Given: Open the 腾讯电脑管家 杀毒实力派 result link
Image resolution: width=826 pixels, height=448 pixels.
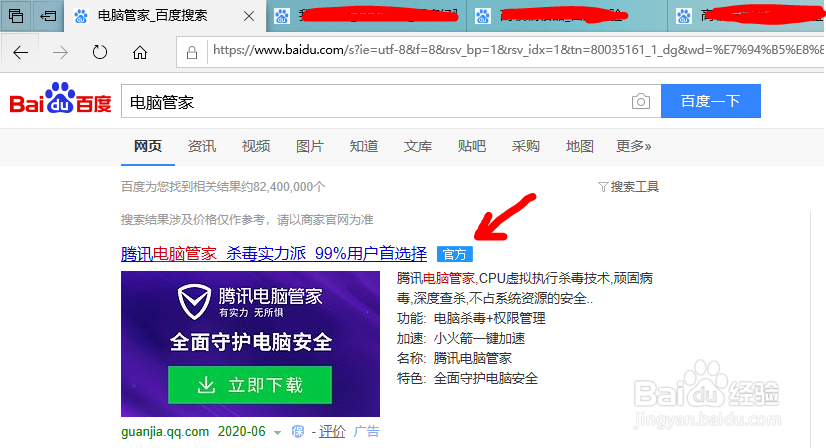Looking at the screenshot, I should click(x=274, y=254).
